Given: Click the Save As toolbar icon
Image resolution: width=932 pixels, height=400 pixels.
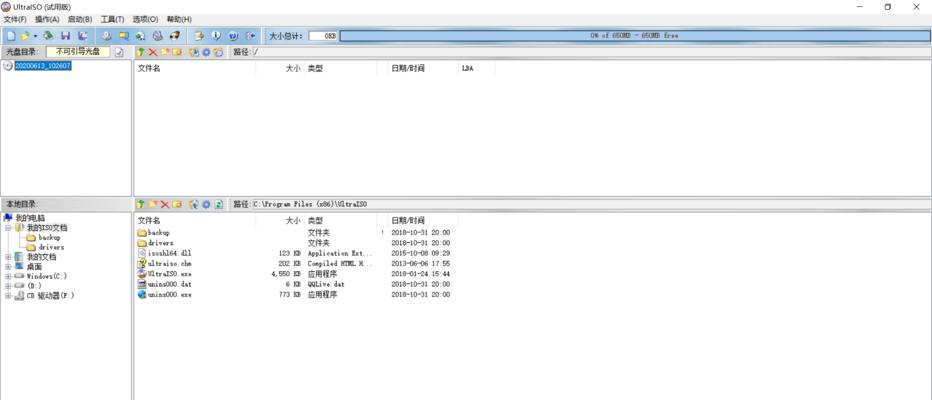Looking at the screenshot, I should 83,36.
